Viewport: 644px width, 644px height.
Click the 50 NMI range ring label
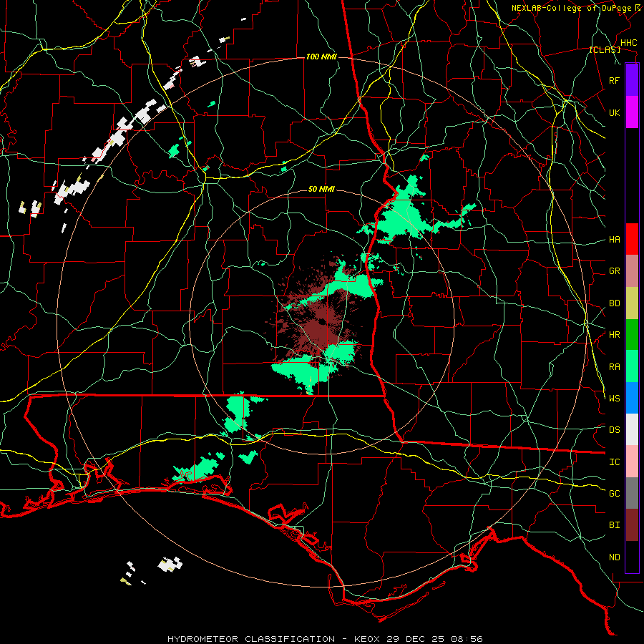pos(321,190)
